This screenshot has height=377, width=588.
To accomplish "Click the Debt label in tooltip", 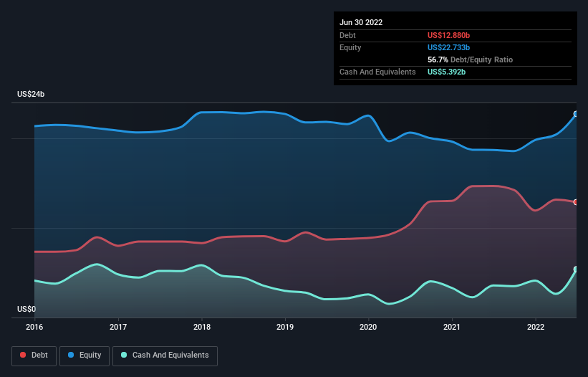I will (347, 35).
